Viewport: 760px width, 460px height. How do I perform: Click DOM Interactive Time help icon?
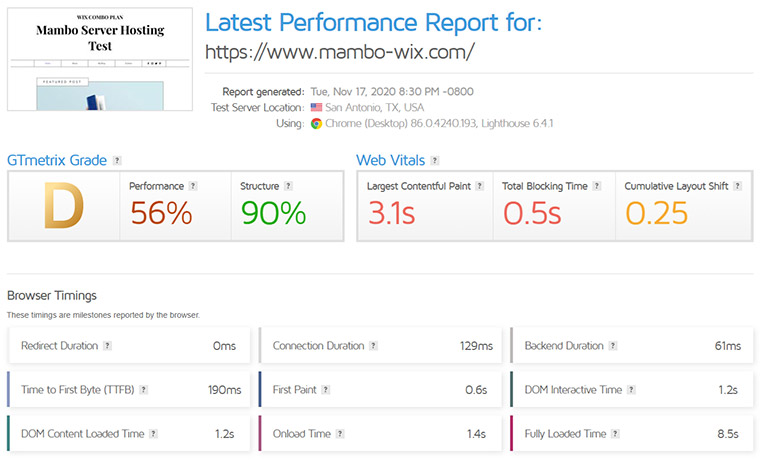pos(631,390)
